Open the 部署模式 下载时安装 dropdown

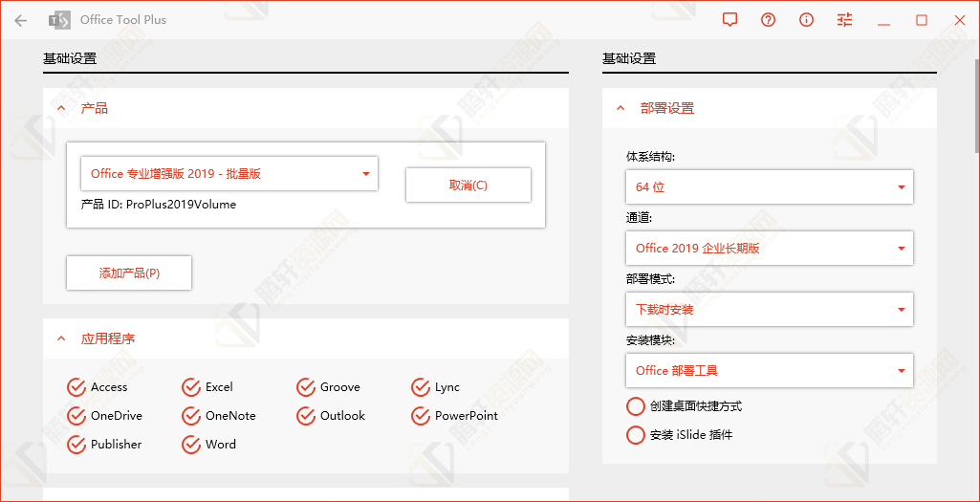pos(770,310)
